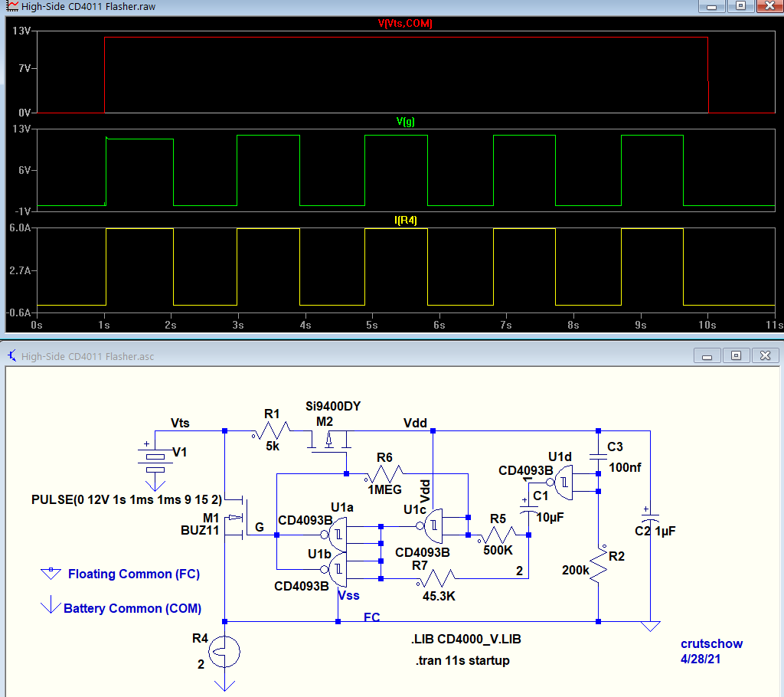Click the Vts net label
The height and width of the screenshot is (697, 784).
pos(180,423)
